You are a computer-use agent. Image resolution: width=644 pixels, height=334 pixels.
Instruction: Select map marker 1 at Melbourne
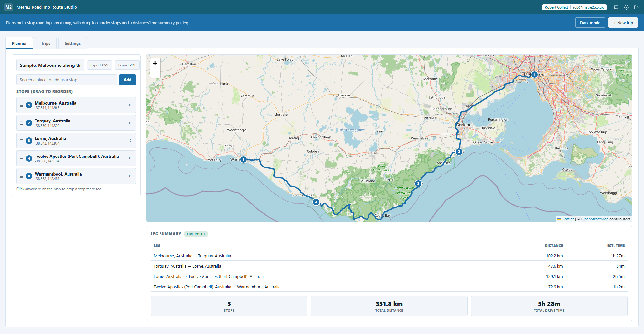click(535, 75)
